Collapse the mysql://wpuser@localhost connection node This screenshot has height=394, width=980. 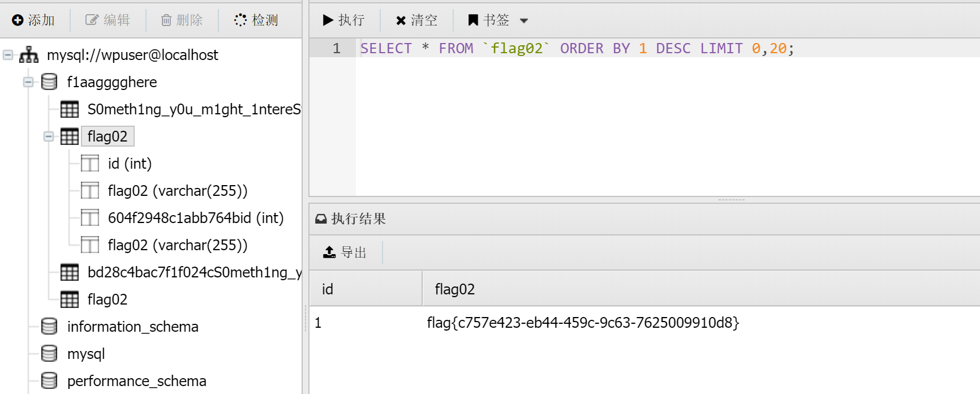coord(8,55)
